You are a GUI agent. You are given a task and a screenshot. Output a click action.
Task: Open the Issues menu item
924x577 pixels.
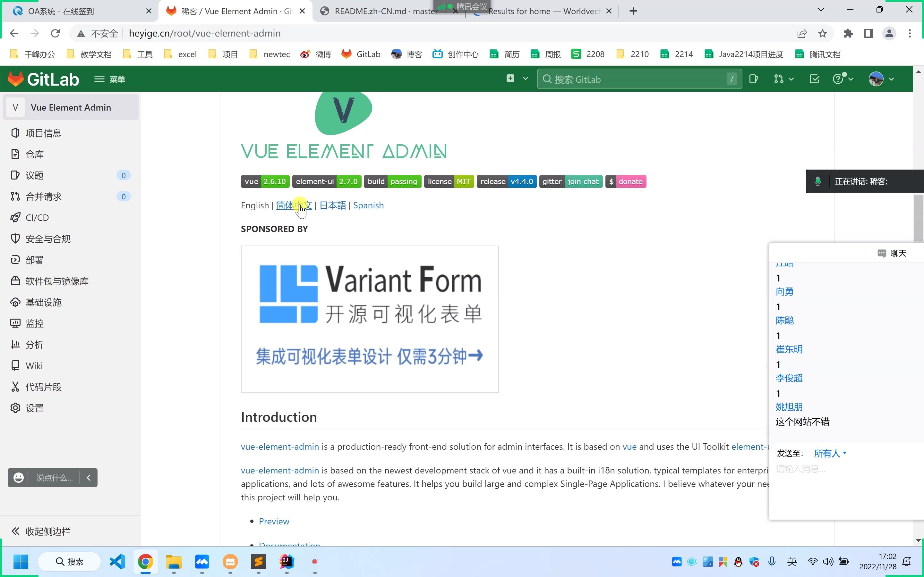pyautogui.click(x=35, y=175)
